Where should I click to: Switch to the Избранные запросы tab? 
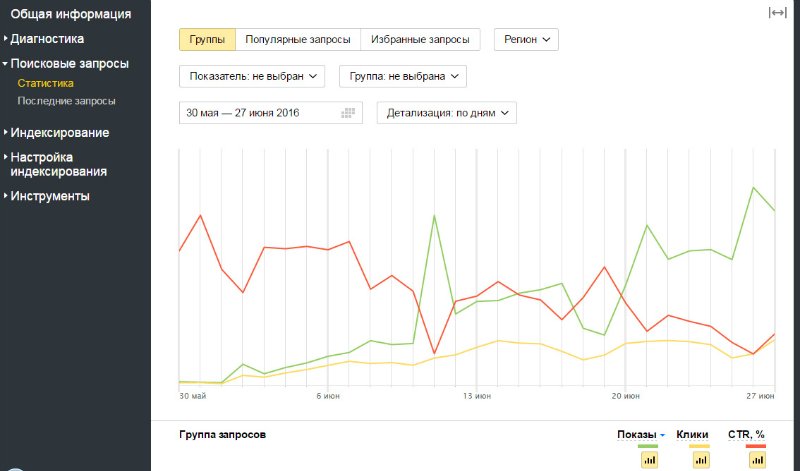coord(420,40)
